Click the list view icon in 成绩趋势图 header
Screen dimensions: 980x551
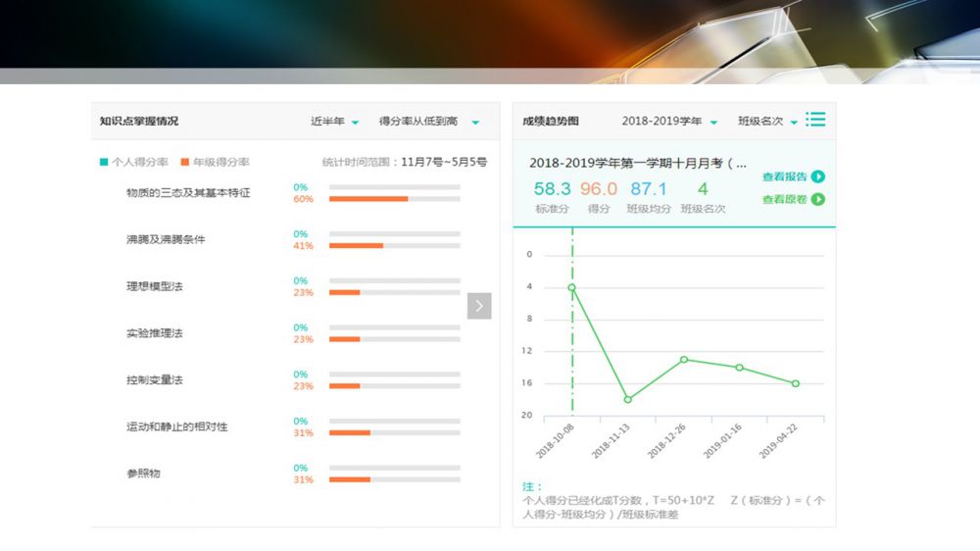click(815, 120)
